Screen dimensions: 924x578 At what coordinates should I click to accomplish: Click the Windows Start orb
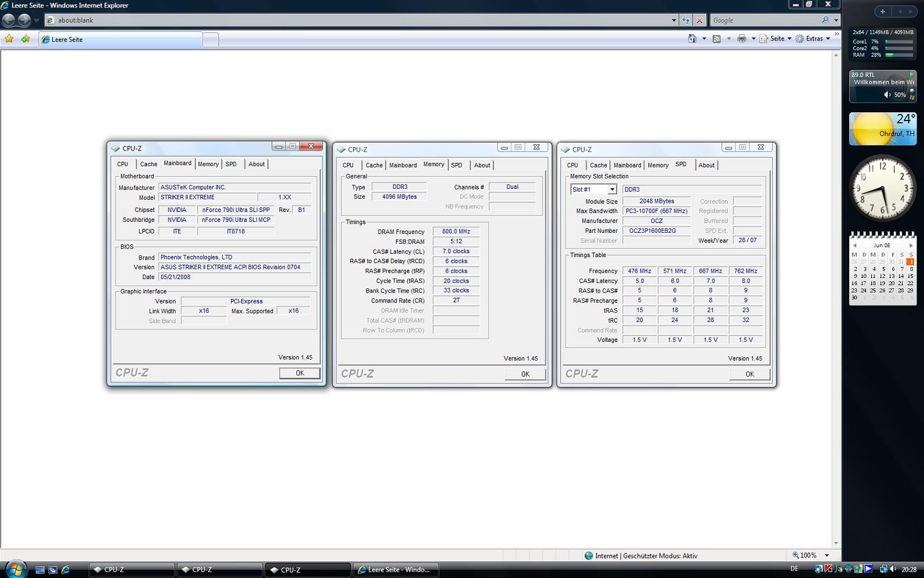pos(15,569)
